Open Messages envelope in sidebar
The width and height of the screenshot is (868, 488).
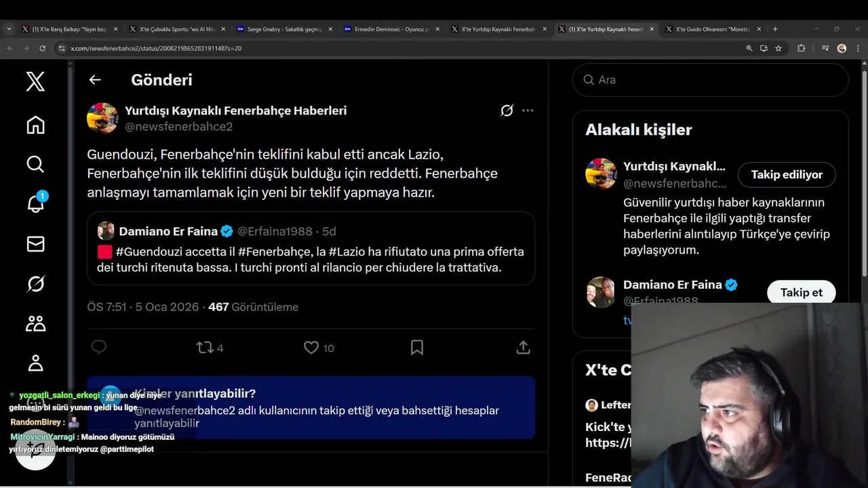click(35, 244)
